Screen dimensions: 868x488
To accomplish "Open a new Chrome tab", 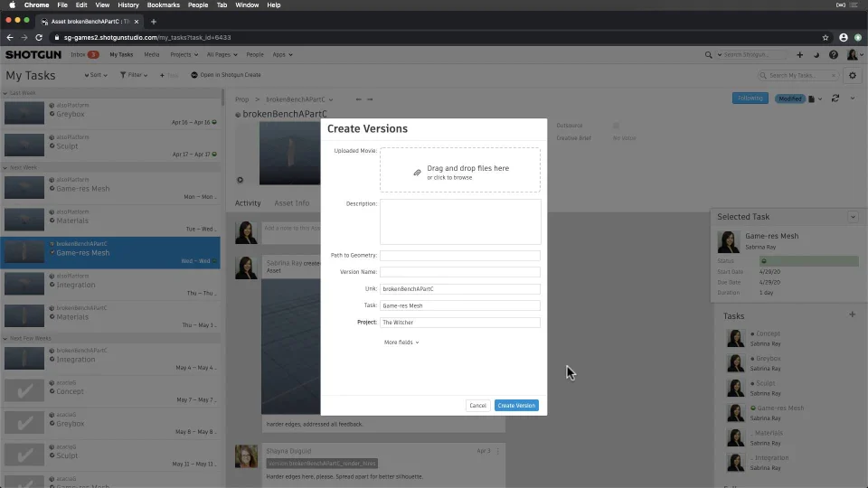I will (x=154, y=22).
